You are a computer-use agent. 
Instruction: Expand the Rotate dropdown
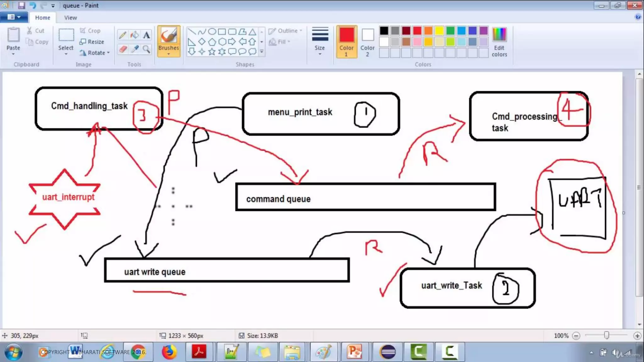point(108,53)
